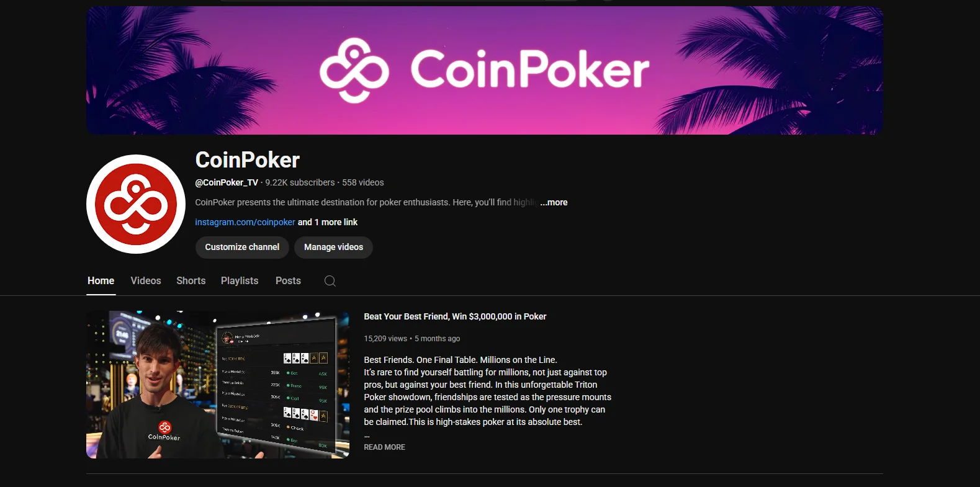Open the Videos tab

[x=146, y=281]
